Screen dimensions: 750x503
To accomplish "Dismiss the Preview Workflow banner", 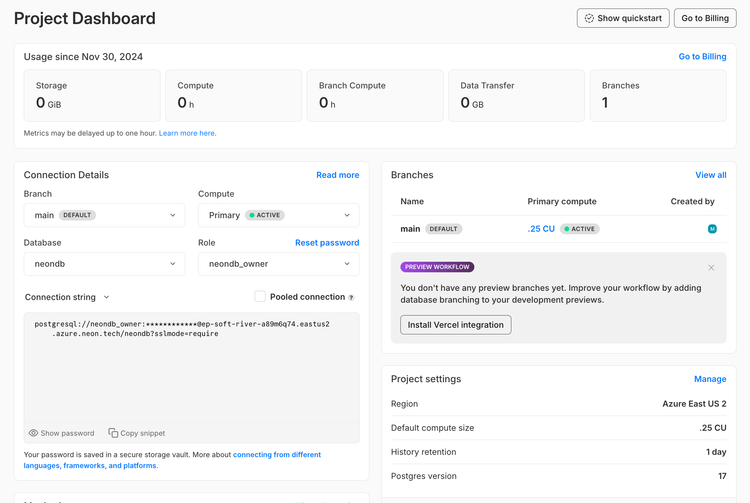I will (x=711, y=267).
